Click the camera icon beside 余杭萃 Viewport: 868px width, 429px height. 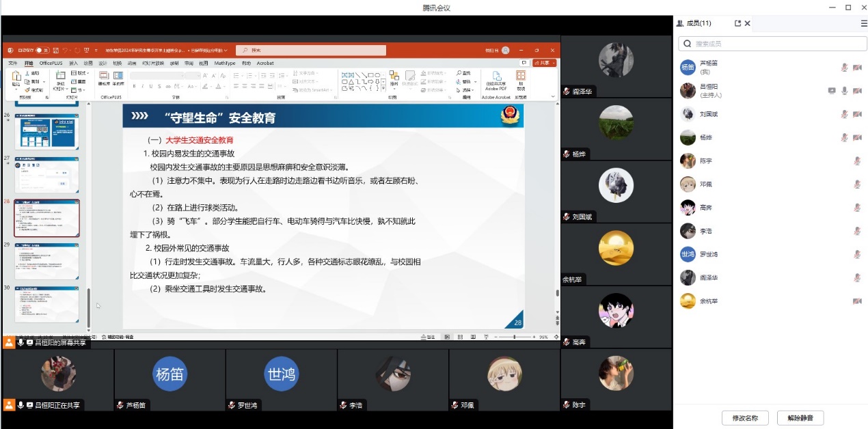[857, 301]
